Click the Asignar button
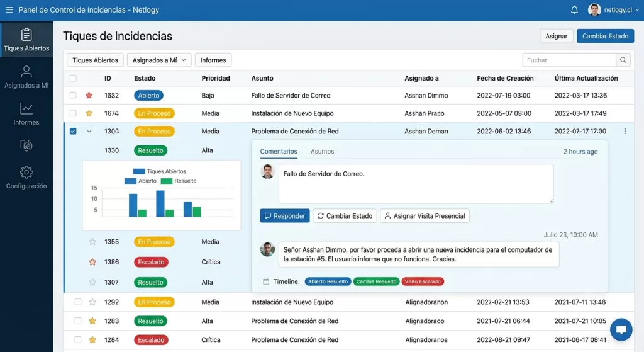This screenshot has width=644, height=352. pos(556,36)
